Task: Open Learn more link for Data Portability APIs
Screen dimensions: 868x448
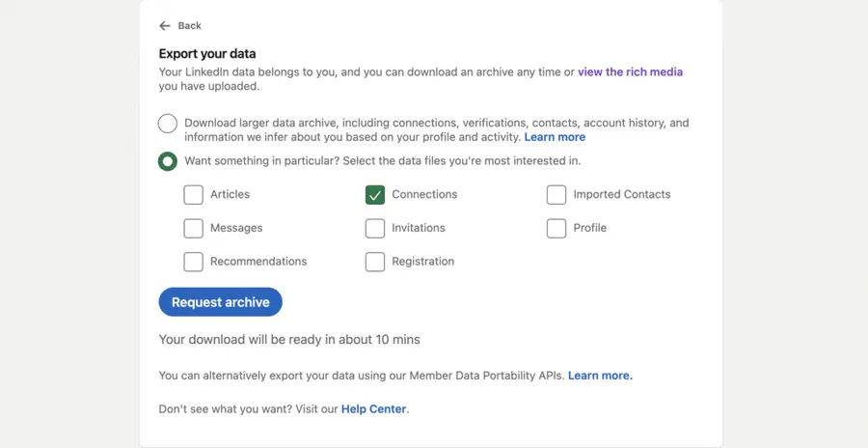Action: [x=600, y=376]
